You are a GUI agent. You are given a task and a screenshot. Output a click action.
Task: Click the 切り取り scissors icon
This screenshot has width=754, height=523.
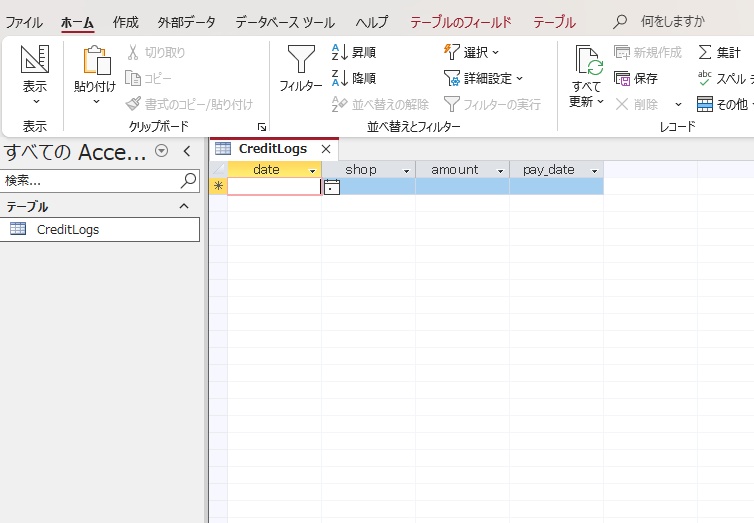point(133,52)
